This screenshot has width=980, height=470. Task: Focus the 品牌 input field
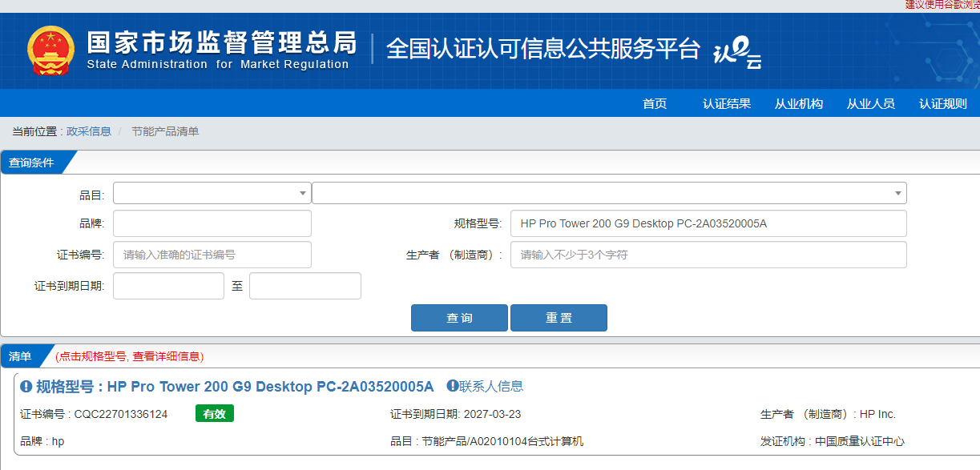[x=212, y=223]
